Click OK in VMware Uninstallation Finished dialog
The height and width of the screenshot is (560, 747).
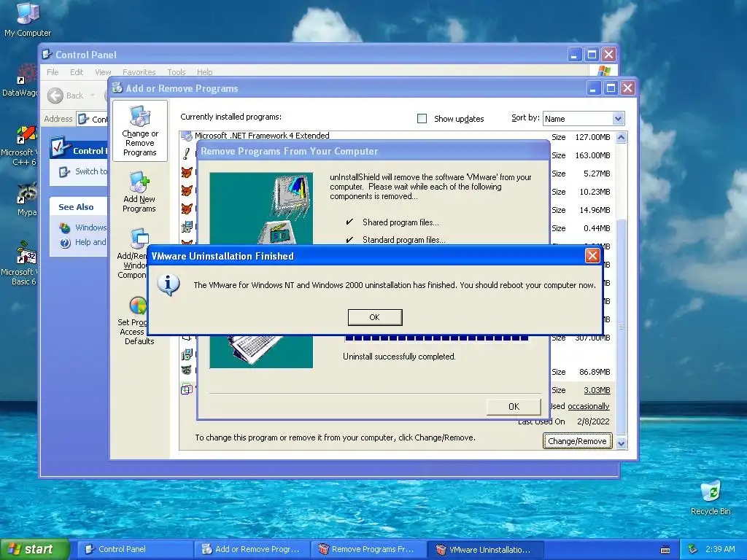click(x=375, y=317)
